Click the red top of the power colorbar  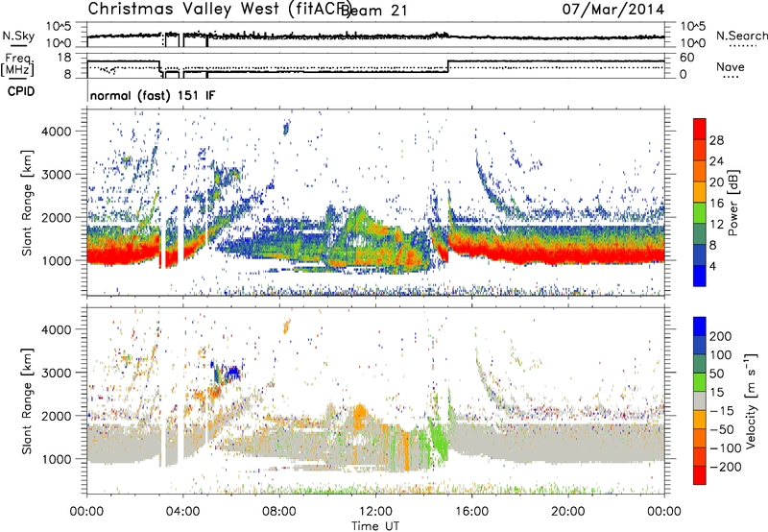700,130
